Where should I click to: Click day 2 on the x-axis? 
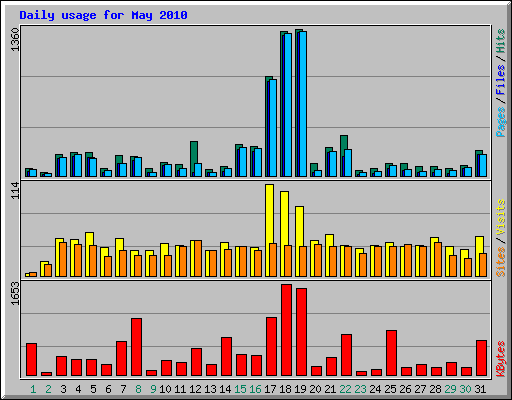pyautogui.click(x=48, y=389)
